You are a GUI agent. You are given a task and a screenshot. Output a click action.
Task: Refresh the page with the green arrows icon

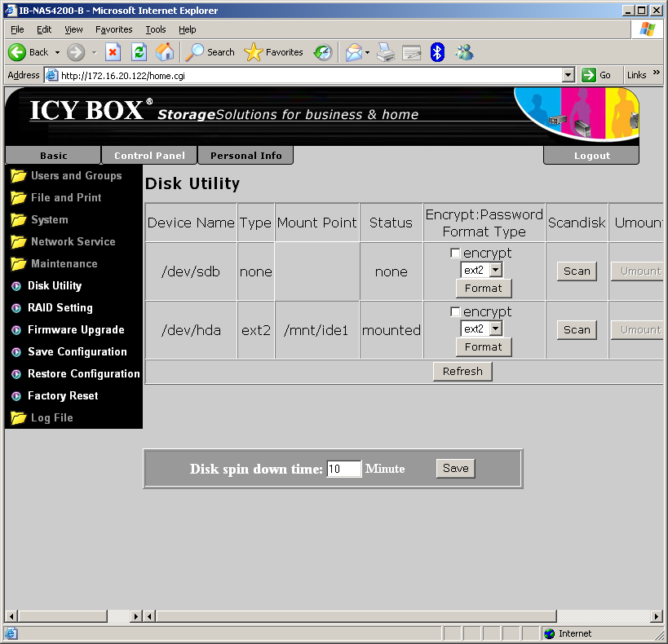pyautogui.click(x=139, y=52)
